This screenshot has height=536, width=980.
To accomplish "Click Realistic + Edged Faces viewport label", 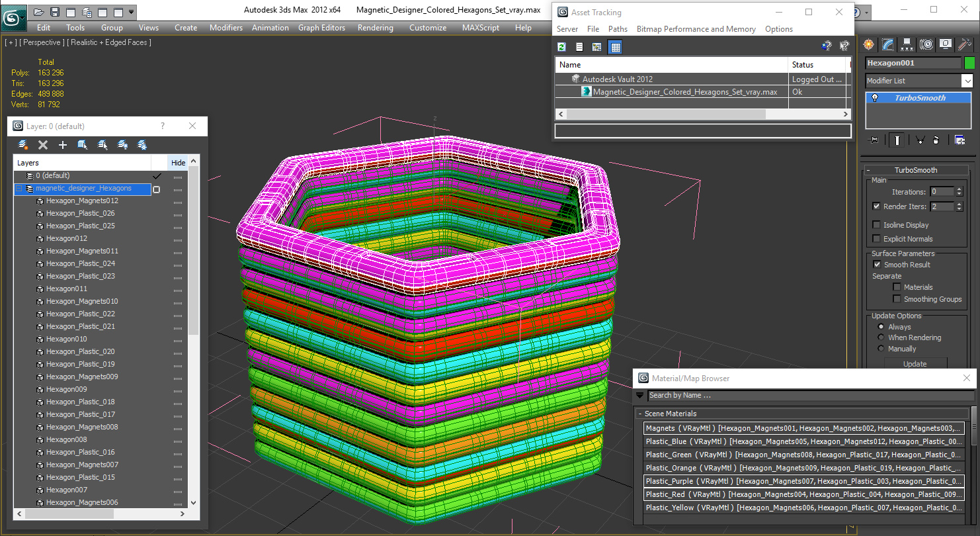I will pyautogui.click(x=109, y=42).
